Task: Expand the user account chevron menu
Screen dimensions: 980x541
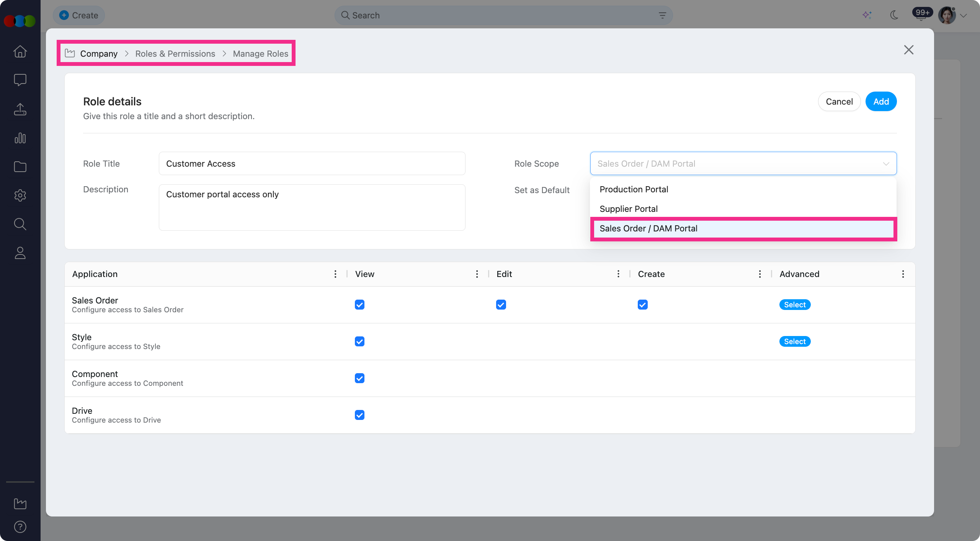Action: coord(964,16)
